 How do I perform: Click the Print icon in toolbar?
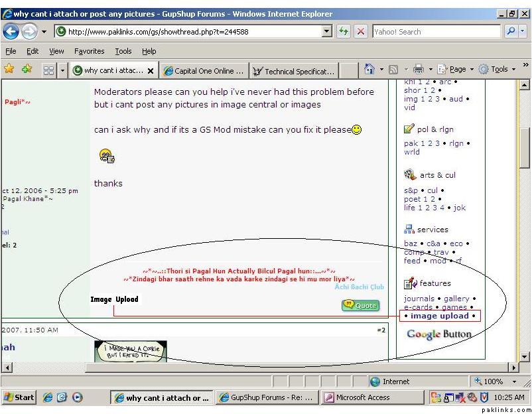(x=419, y=70)
